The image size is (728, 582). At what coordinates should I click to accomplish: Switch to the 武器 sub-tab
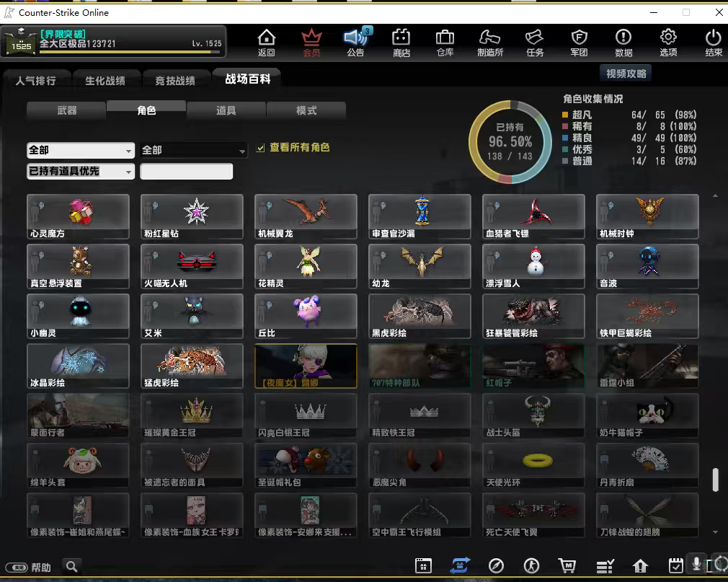pos(67,110)
